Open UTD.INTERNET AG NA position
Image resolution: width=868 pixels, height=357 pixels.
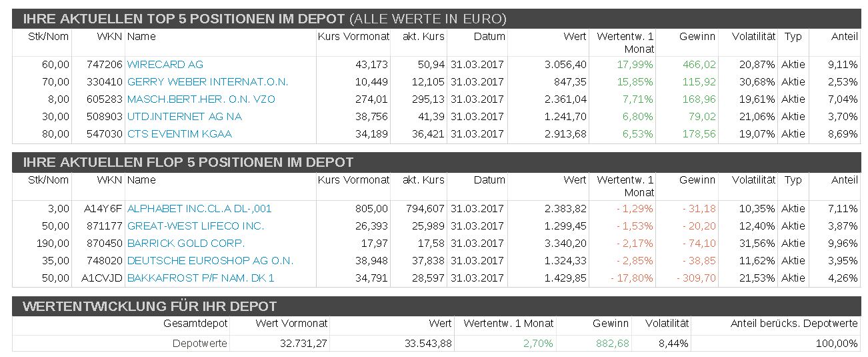click(184, 117)
